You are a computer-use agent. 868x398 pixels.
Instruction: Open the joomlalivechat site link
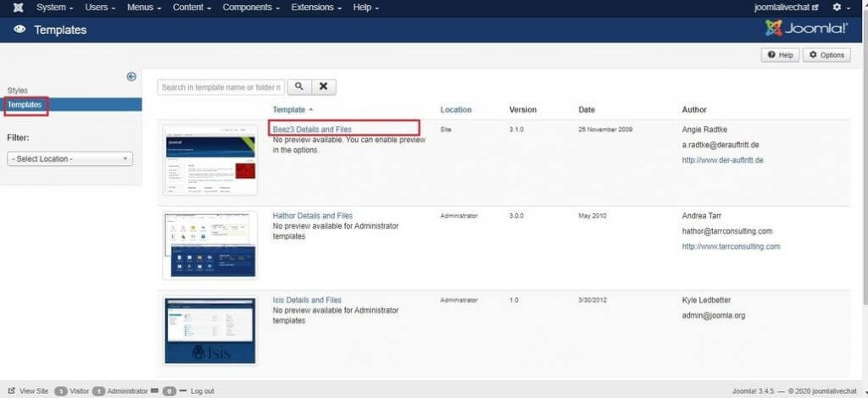[786, 8]
